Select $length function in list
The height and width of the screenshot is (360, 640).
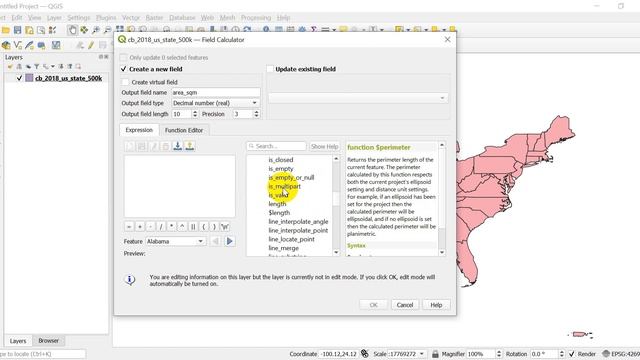coord(279,213)
